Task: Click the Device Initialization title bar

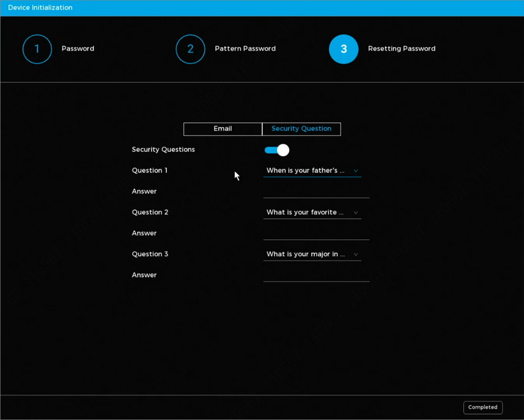Action: click(262, 8)
